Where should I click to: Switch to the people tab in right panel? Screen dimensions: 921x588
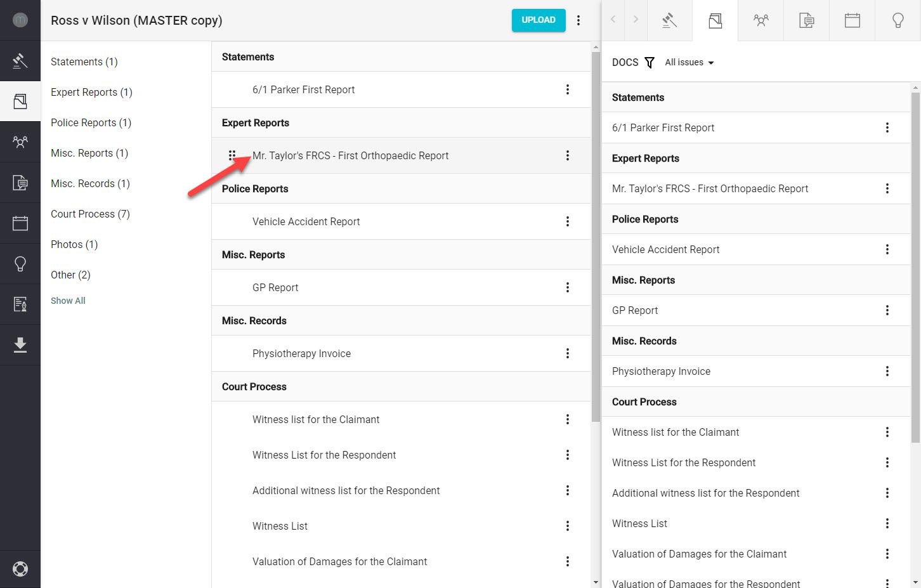(x=761, y=20)
